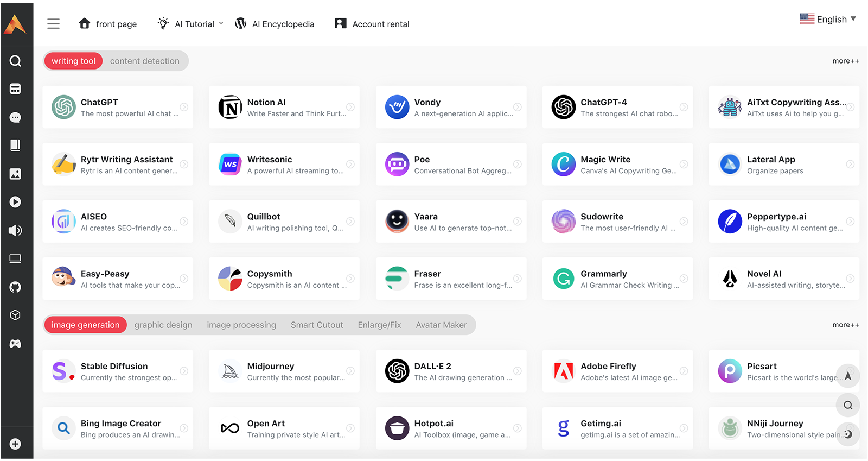Open the Easy-Peasy card

pos(118,279)
